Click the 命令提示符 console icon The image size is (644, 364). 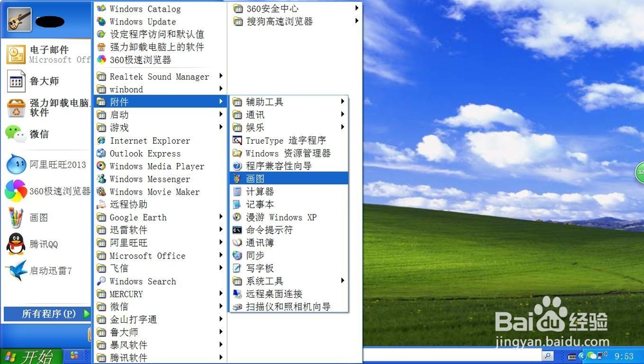pyautogui.click(x=237, y=230)
